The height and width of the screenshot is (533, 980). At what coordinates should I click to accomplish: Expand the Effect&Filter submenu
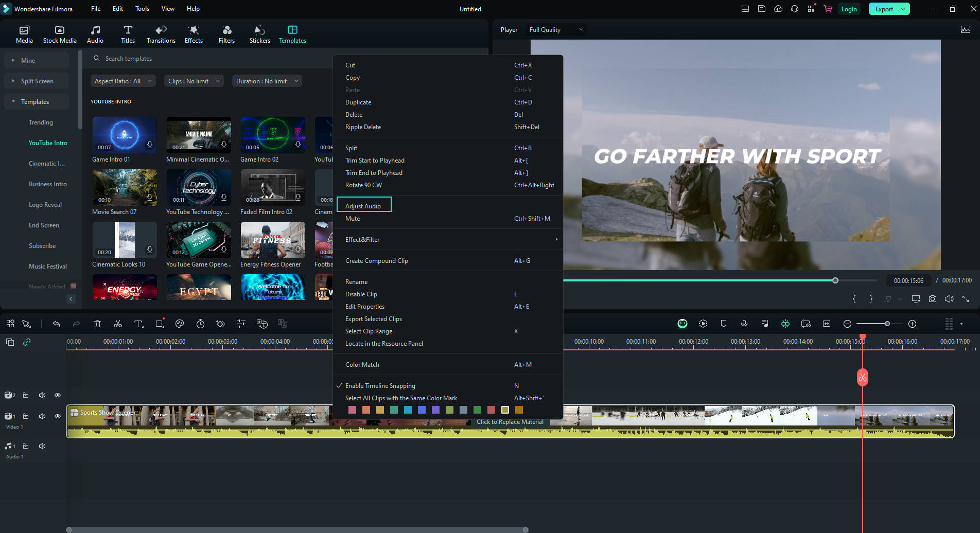[x=448, y=240]
